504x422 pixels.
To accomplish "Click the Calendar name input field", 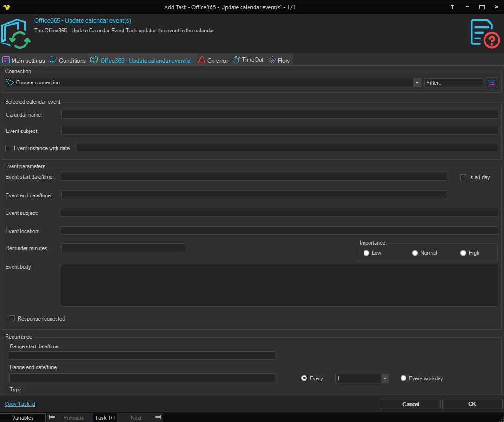I will click(x=279, y=114).
